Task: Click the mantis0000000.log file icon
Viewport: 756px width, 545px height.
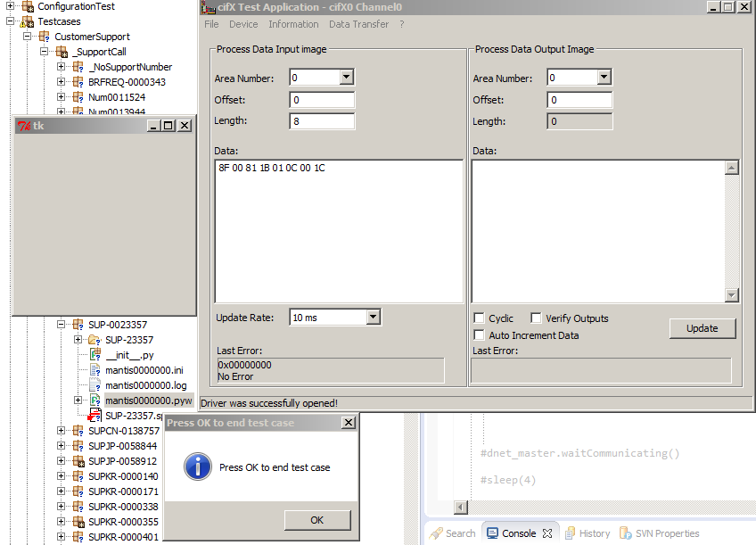Action: (95, 385)
